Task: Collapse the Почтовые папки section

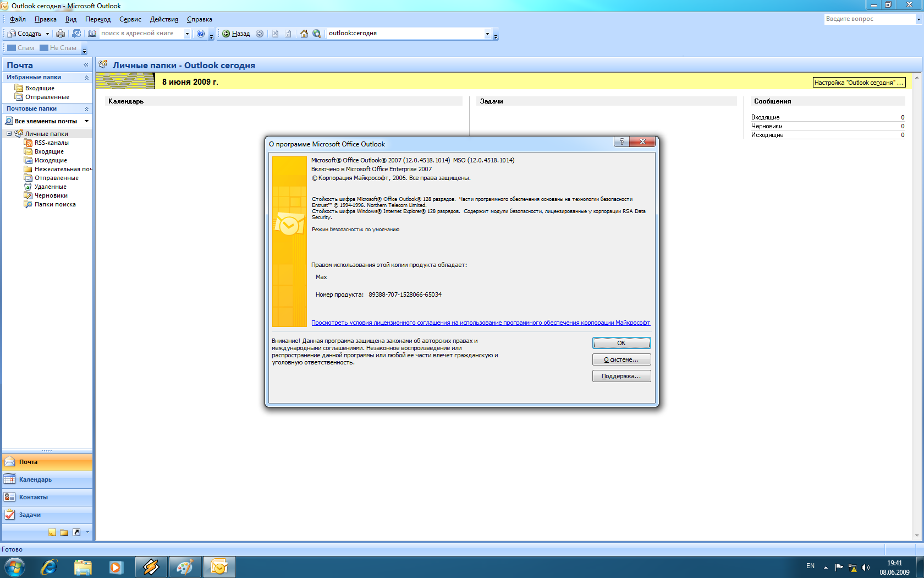Action: coord(86,109)
